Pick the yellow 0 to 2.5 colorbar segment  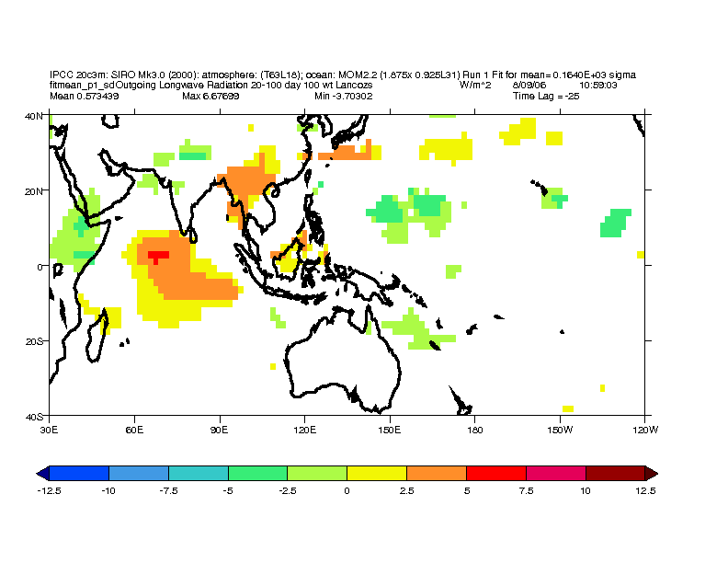click(377, 473)
